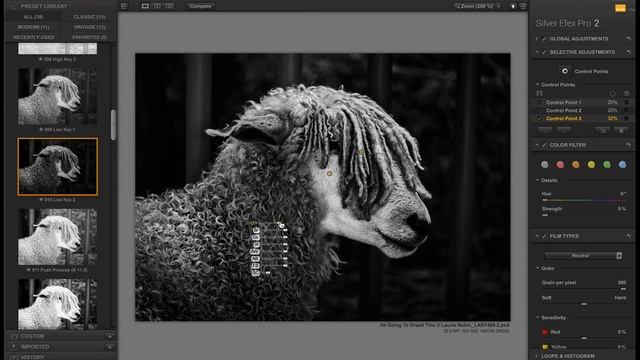Viewport: 640px width, 360px height.
Task: Apply the 009 Low Key 1 preset thumbnail
Action: [58, 96]
